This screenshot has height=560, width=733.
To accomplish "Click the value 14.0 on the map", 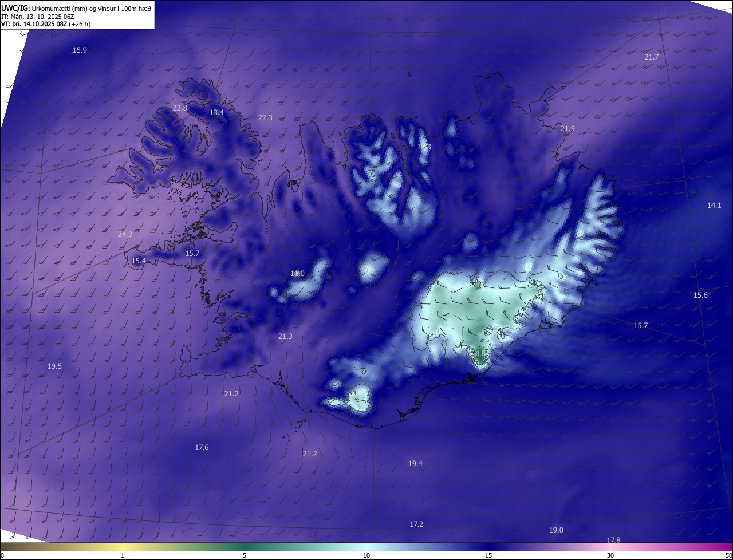I will click(x=297, y=274).
